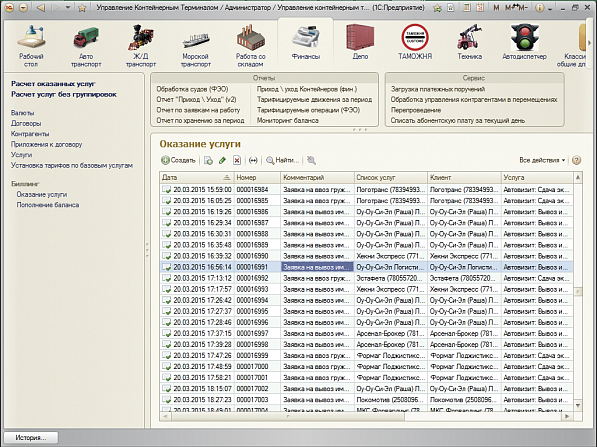This screenshot has height=447, width=597.
Task: Sort by the Номер column header
Action: (257, 177)
